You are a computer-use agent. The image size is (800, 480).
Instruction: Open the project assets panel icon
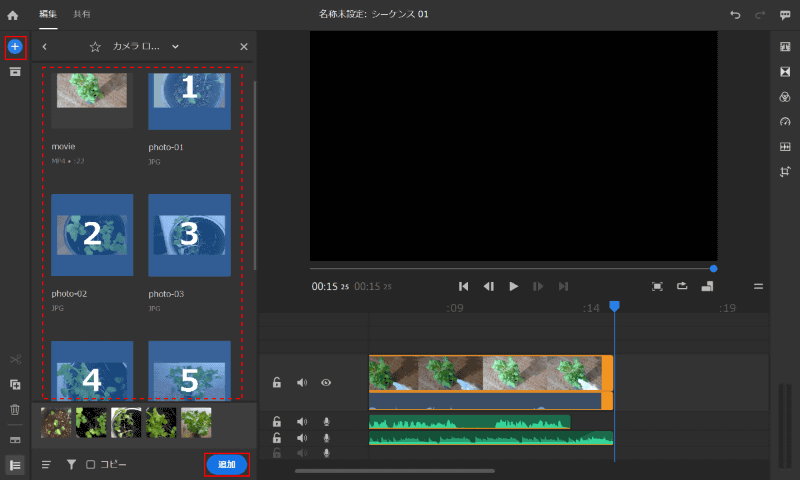click(x=15, y=72)
